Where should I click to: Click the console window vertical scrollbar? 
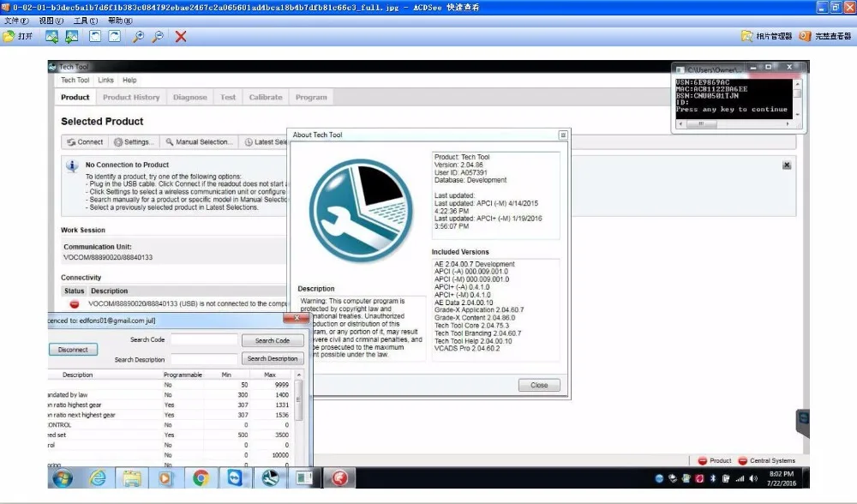coord(797,99)
